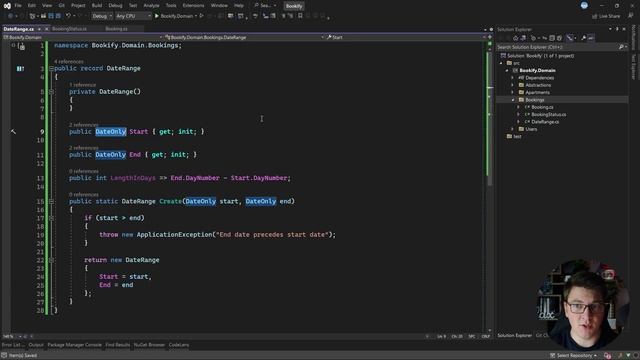640x360 pixels.
Task: Click the '4 references' CodeLens above DateRange record
Action: click(69, 62)
